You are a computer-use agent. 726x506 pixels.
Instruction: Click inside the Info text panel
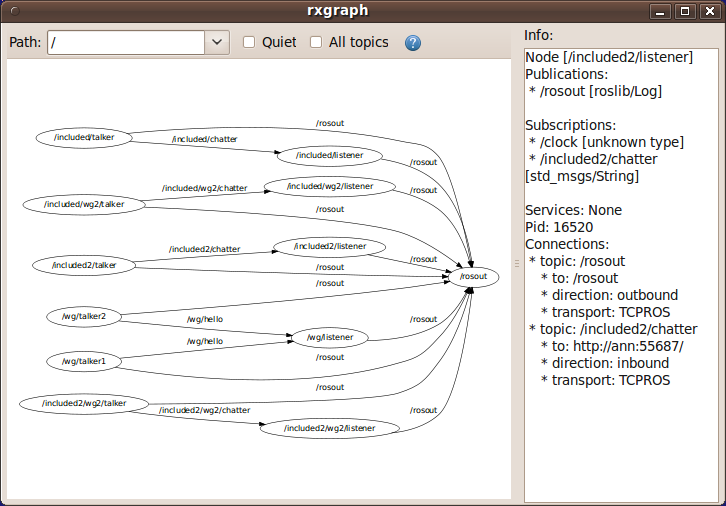(620, 440)
